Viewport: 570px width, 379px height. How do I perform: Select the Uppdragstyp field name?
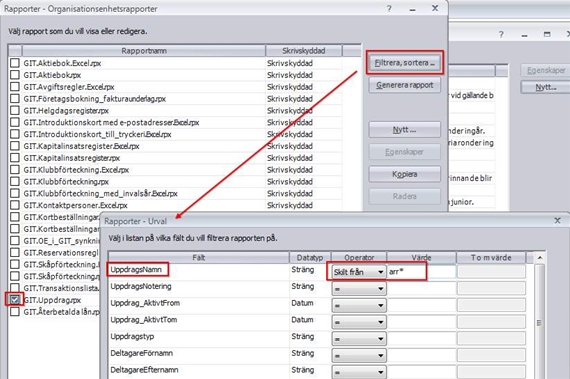132,336
